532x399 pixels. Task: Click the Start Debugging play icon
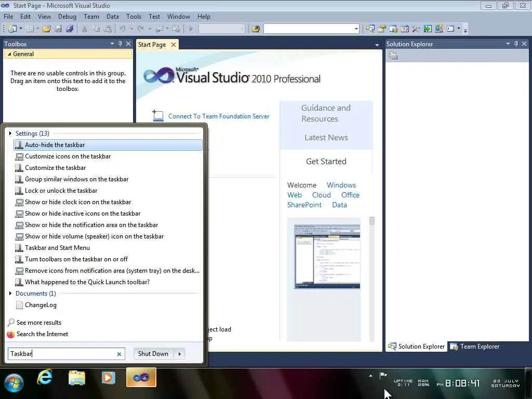(191, 29)
